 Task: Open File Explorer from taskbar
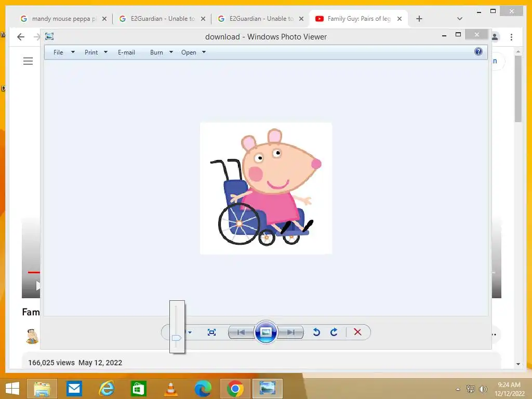(x=42, y=389)
